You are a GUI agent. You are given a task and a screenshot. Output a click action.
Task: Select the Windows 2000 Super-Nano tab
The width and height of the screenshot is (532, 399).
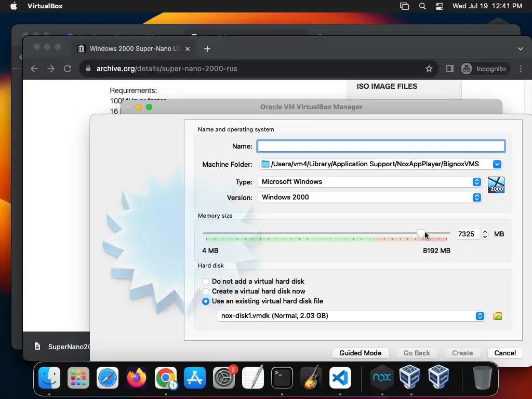(134, 49)
